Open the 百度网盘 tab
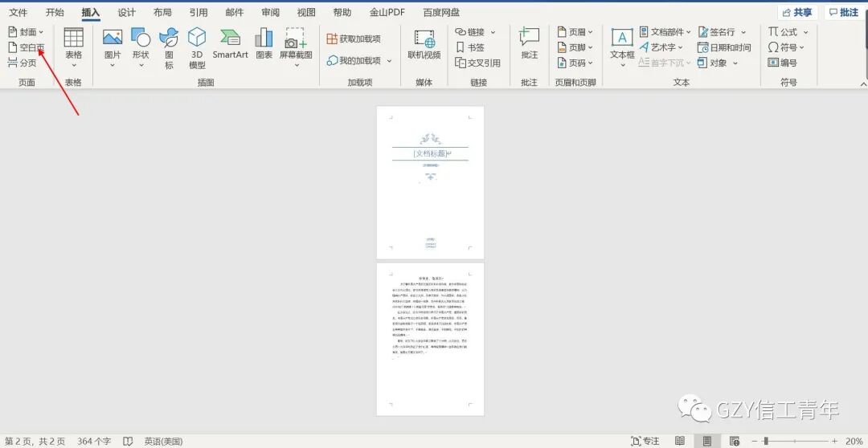868x448 pixels. [x=441, y=12]
